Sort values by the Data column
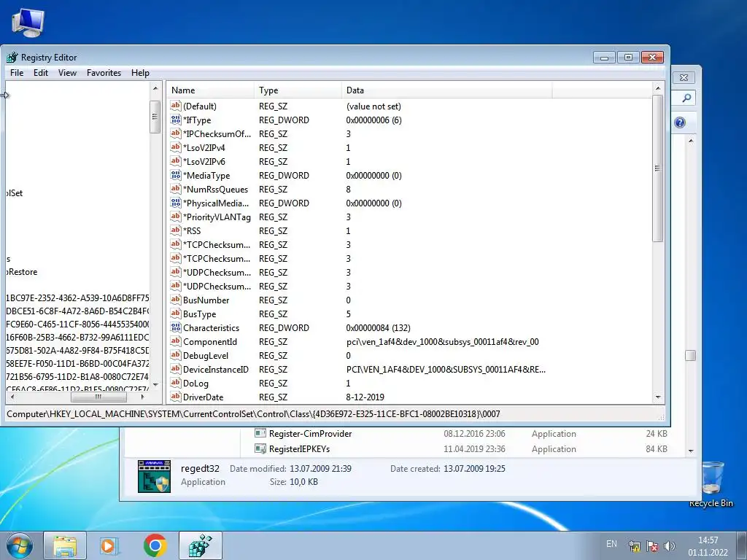This screenshot has width=747, height=560. point(447,90)
